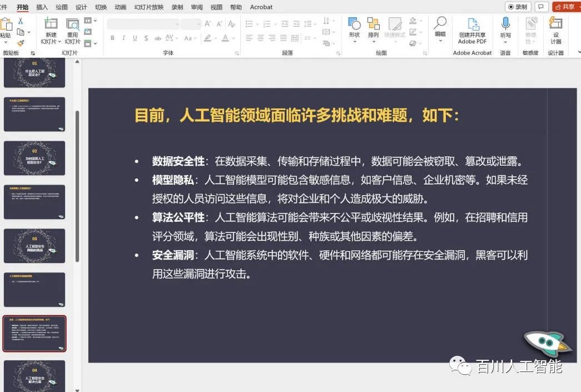581x392 pixels.
Task: Expand the Paste options arrow
Action: tap(6, 42)
